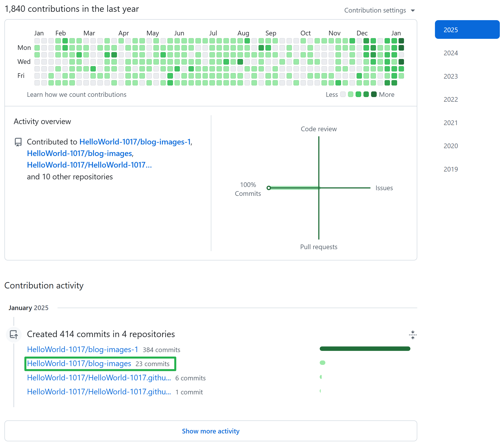Click the Commits data point on activity chart
The height and width of the screenshot is (444, 504).
tap(269, 188)
